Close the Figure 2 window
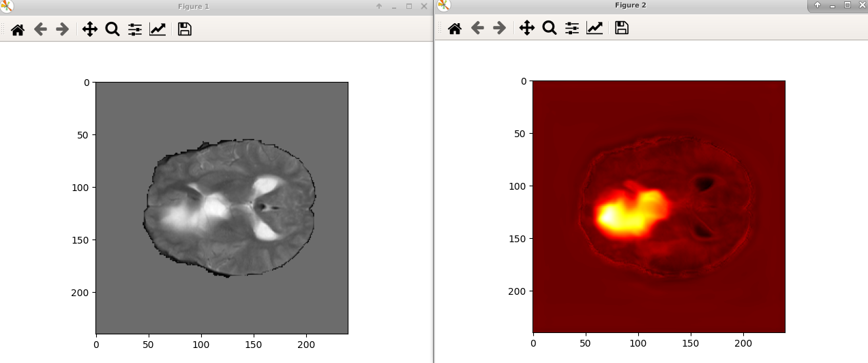Image resolution: width=868 pixels, height=363 pixels. 861,5
